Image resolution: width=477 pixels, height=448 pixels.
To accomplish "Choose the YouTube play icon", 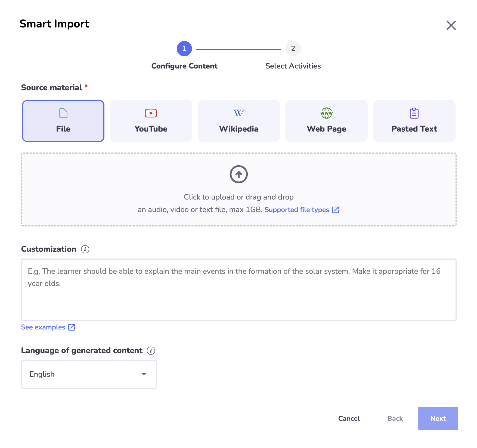I will (151, 113).
